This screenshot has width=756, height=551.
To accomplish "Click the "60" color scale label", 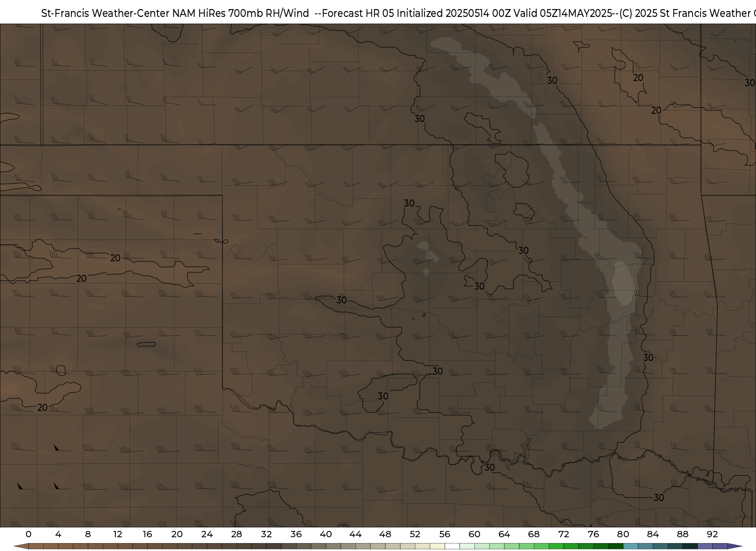I will click(x=474, y=534).
